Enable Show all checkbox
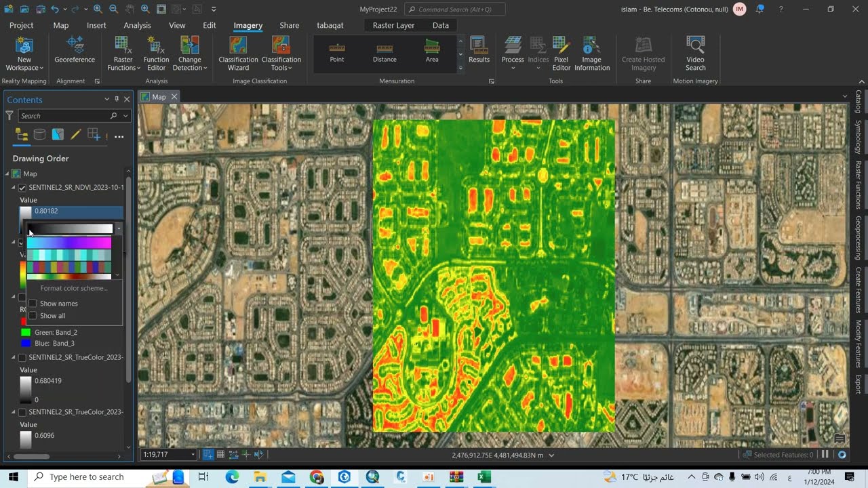The width and height of the screenshot is (868, 488). (33, 316)
